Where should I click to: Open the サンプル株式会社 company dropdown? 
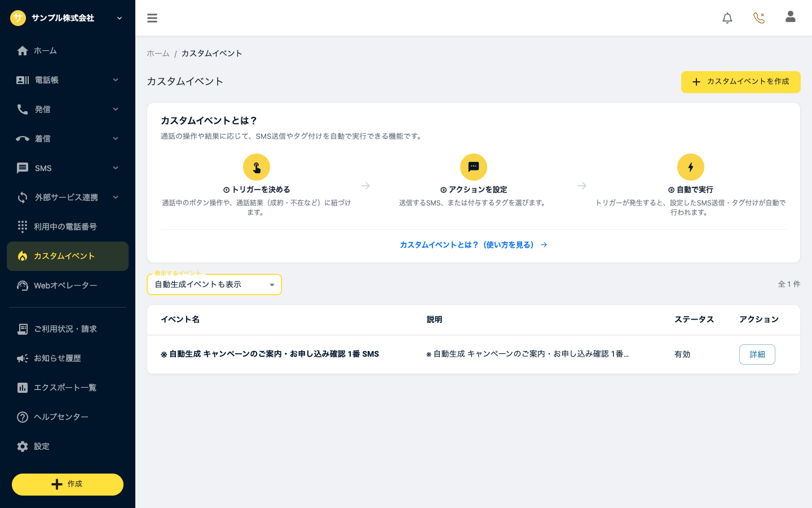pos(67,18)
